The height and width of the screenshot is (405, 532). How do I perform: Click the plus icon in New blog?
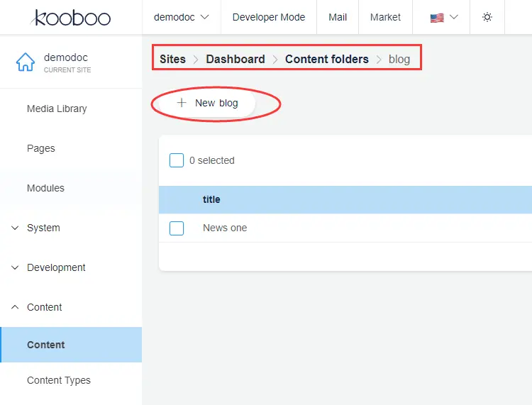tap(182, 103)
